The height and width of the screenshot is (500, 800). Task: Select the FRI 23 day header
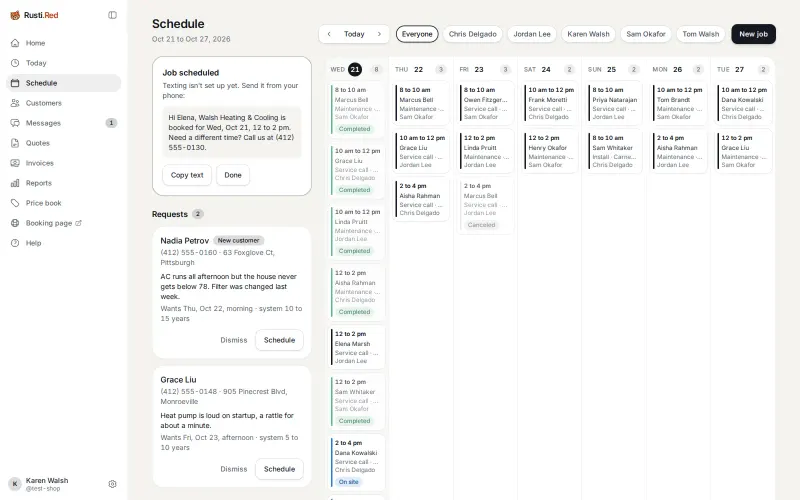tap(485, 69)
